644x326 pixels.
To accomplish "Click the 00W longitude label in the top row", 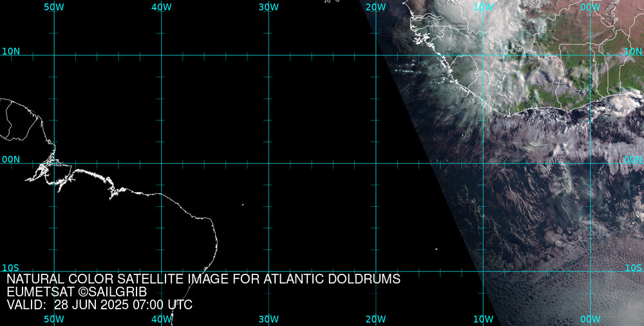I will 591,7.
